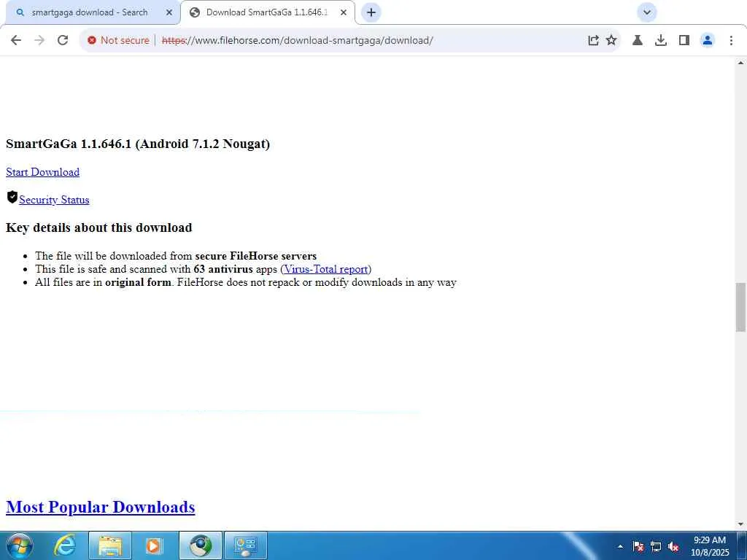Open Most Popular Downloads heading link
Image resolution: width=747 pixels, height=560 pixels.
tap(101, 507)
